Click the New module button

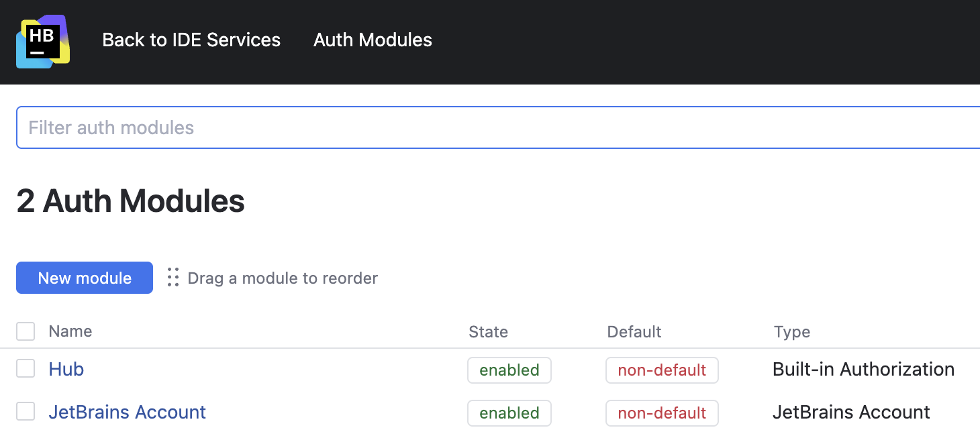(85, 278)
